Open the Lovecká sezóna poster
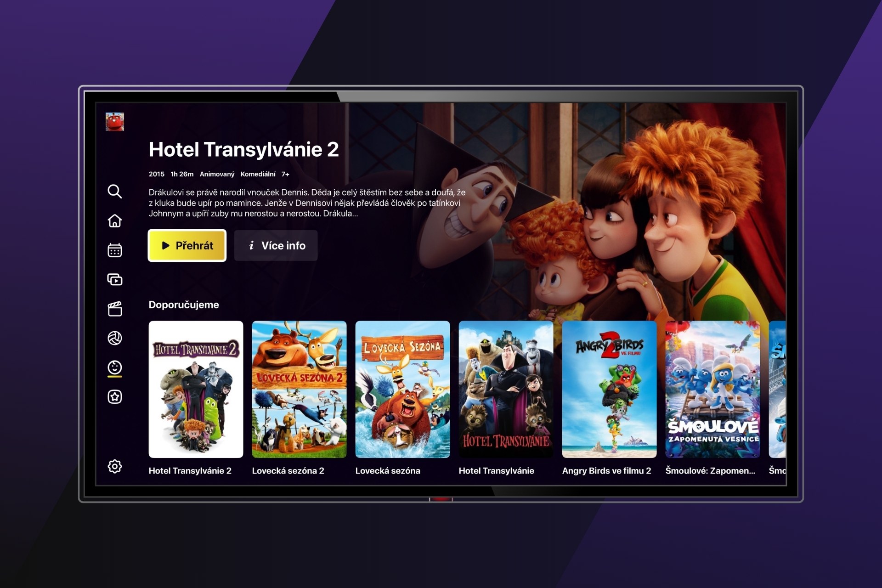882x588 pixels. pos(402,389)
